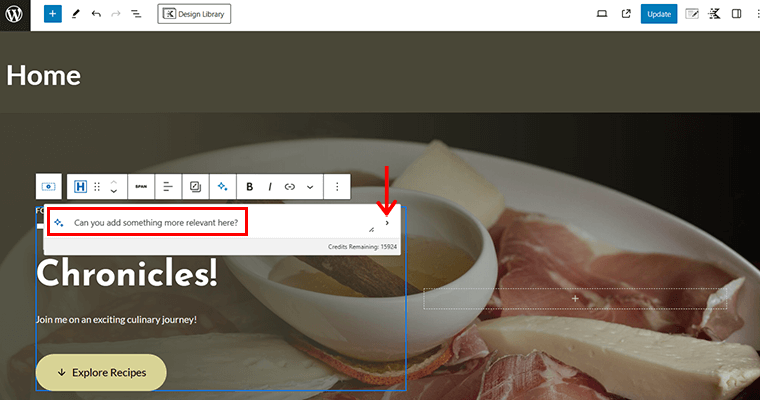Click the AI sparkle icon in prompt box
Screen dimensions: 760x400
coord(59,223)
